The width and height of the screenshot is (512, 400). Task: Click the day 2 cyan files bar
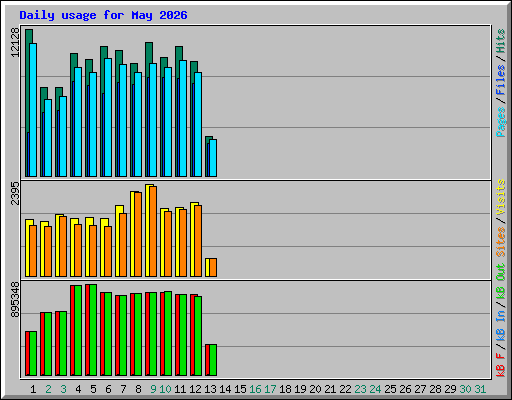pyautogui.click(x=48, y=138)
